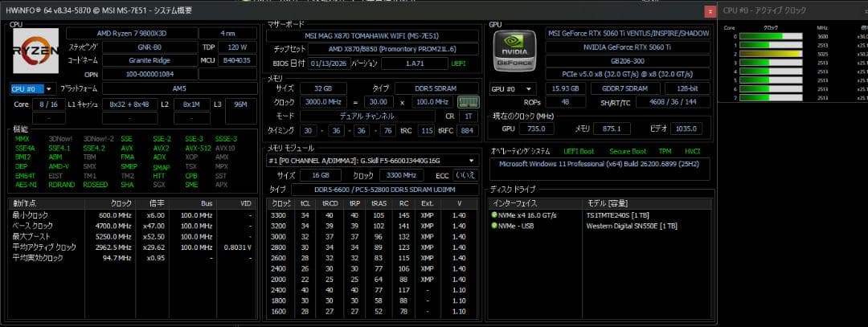Click the MSI GeForce RTX 5060 Ti VENTUS field

[x=628, y=33]
